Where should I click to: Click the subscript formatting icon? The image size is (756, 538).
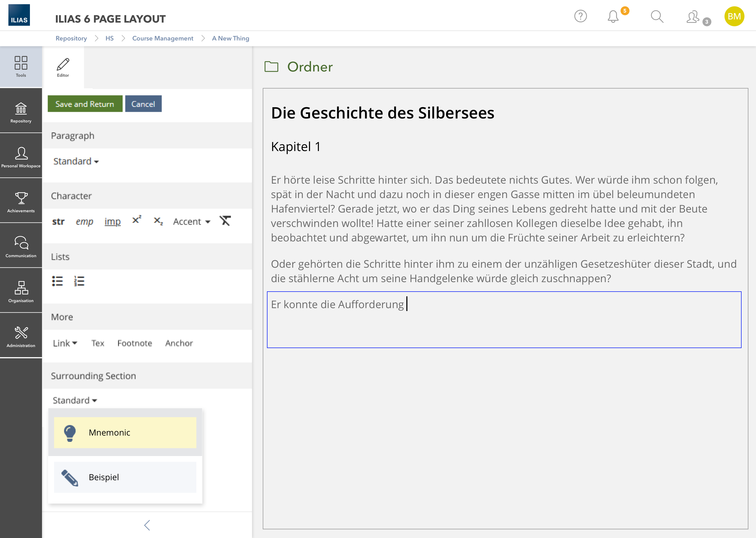(x=158, y=221)
